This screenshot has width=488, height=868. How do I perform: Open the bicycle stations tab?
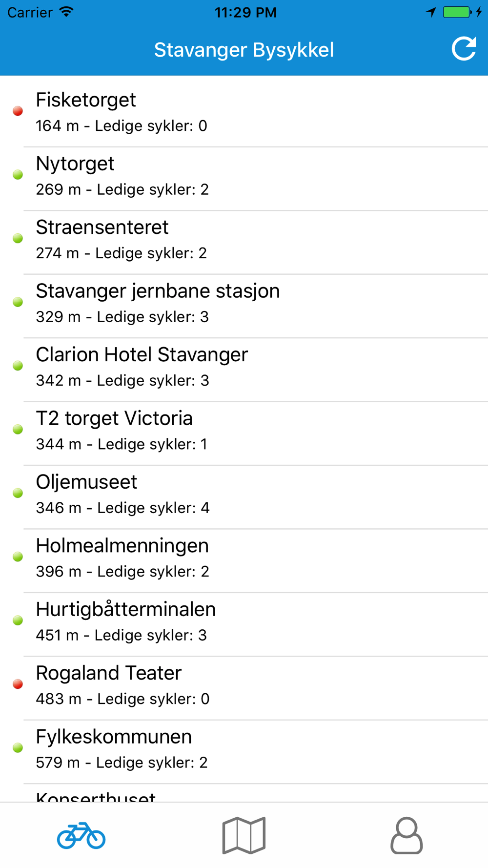click(x=81, y=835)
